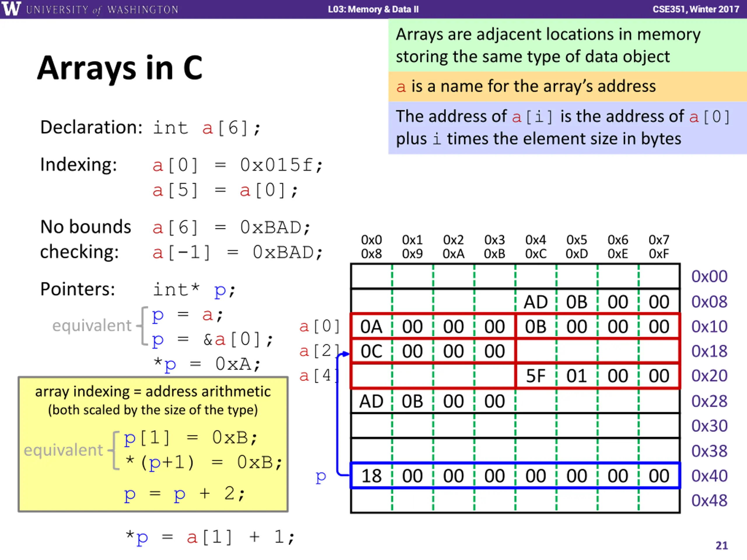This screenshot has height=560, width=747.
Task: Click the memory cell '01' in row 0x20
Action: click(x=577, y=376)
